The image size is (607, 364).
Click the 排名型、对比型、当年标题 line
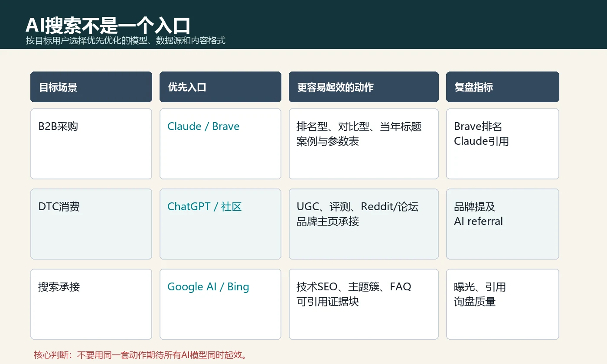tap(359, 127)
